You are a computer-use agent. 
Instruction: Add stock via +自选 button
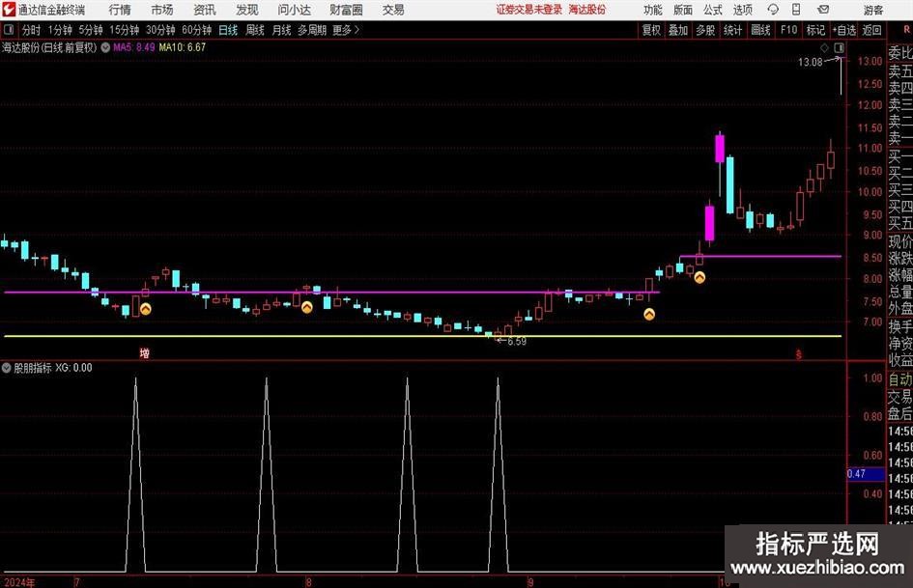pyautogui.click(x=844, y=30)
